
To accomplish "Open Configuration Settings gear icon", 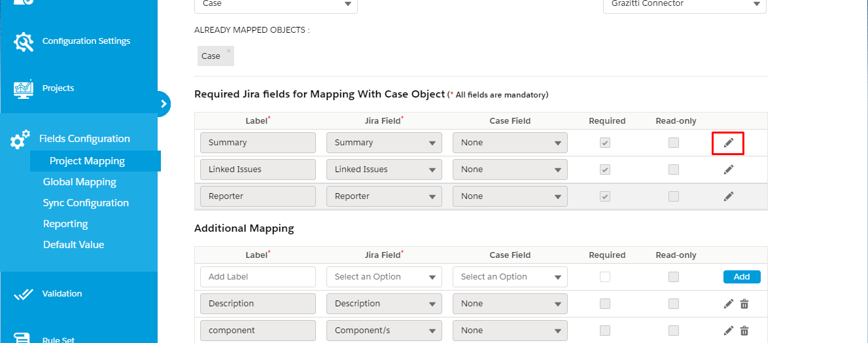I will pos(24,41).
